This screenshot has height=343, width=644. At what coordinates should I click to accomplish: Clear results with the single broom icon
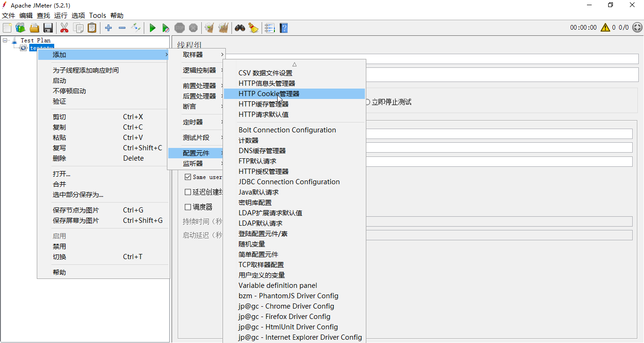209,28
